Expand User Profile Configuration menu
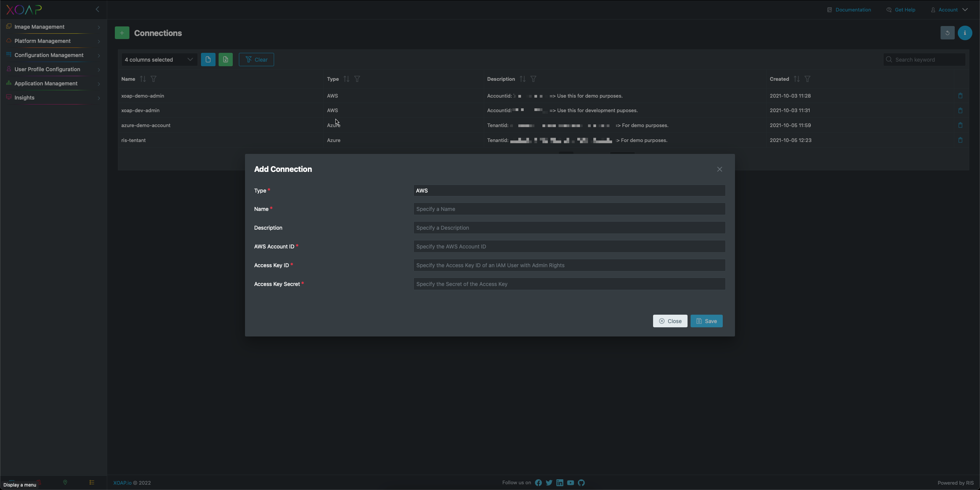This screenshot has width=980, height=490. click(54, 69)
